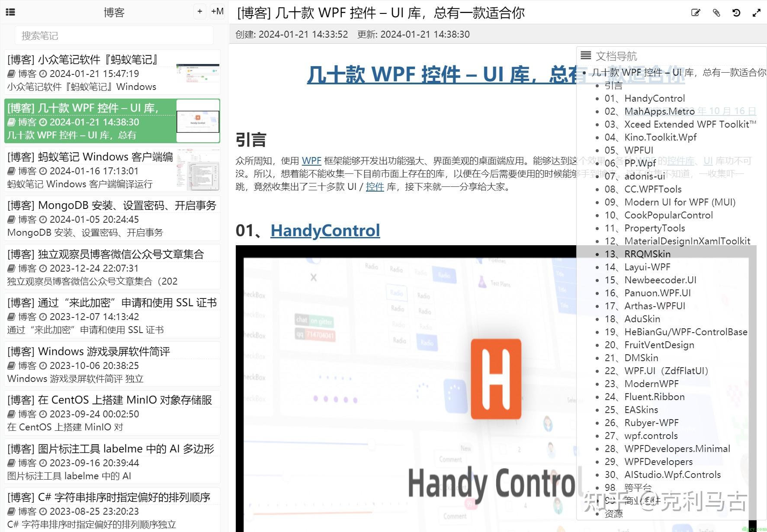Jump to 资源 in document navigation
Screen dimensions: 767x532
click(613, 514)
